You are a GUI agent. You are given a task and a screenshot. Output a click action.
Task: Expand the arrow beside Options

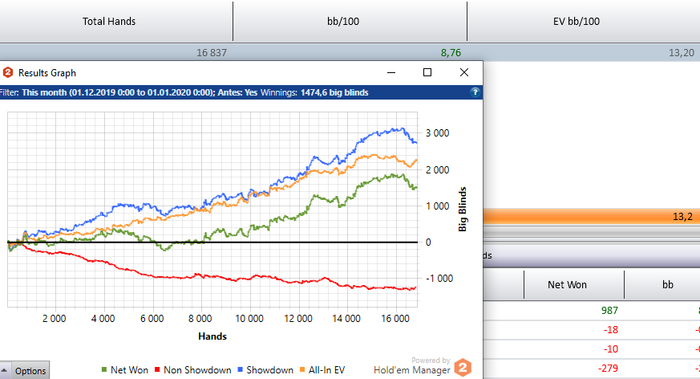(x=4, y=371)
